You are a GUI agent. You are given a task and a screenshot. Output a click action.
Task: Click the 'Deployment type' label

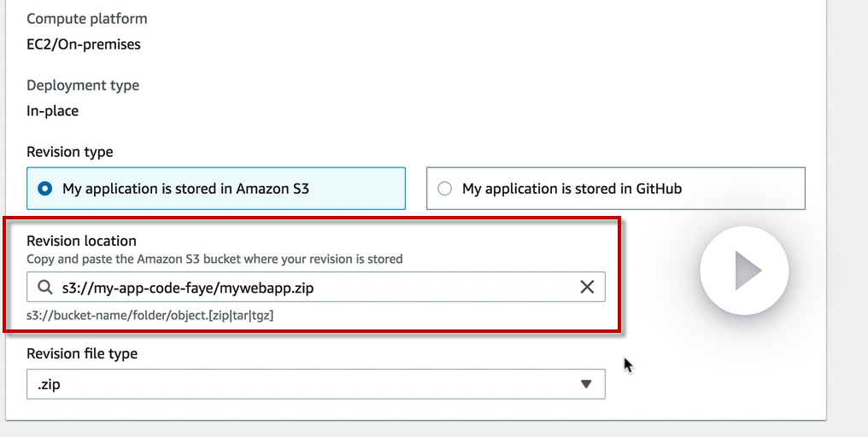pyautogui.click(x=83, y=85)
